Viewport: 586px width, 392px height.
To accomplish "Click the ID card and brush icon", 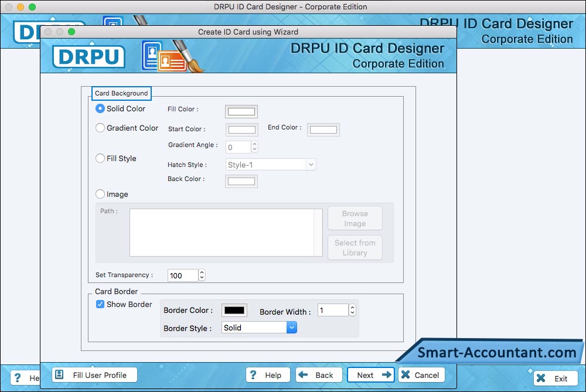I will tap(172, 56).
